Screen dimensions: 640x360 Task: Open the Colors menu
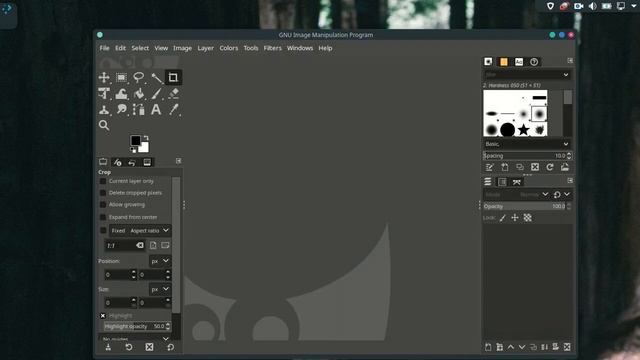click(x=229, y=48)
